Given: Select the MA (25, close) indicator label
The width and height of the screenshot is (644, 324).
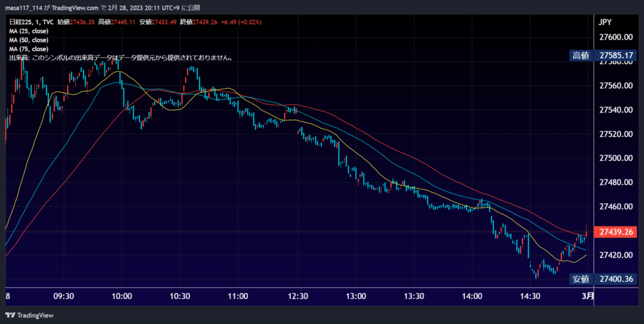Looking at the screenshot, I should [28, 31].
